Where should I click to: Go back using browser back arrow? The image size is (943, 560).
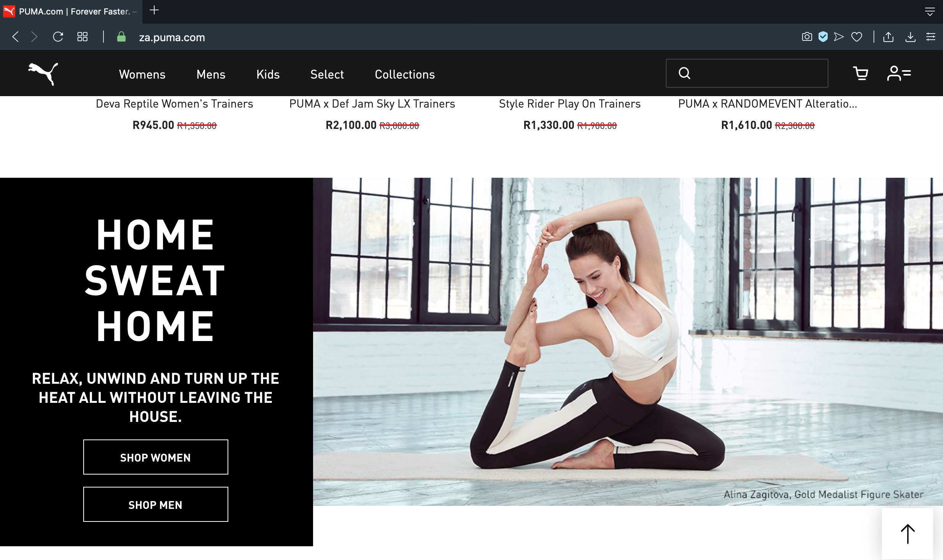pos(15,37)
